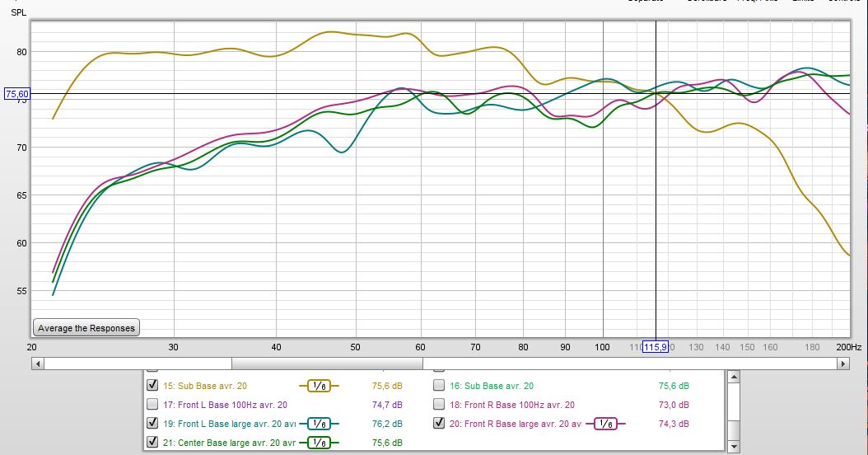
Task: Click the 20 frequency axis label
Action: coord(31,347)
